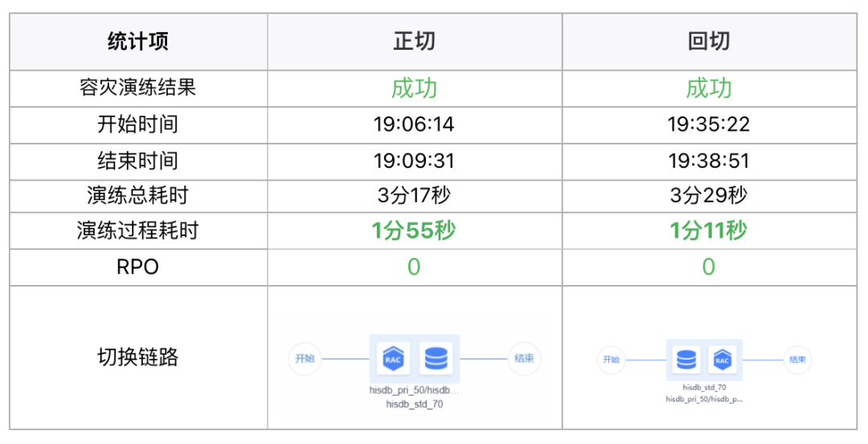Click the 19:06:14 start time cell
The height and width of the screenshot is (444, 868).
(414, 124)
